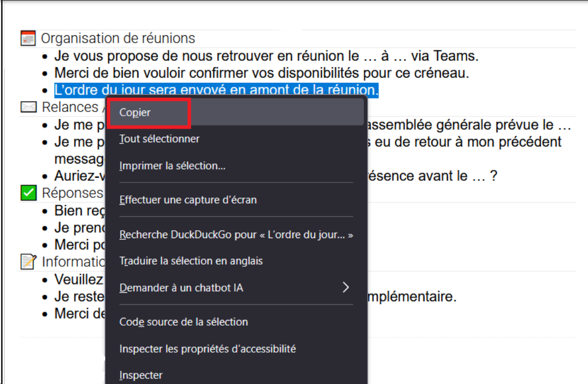588x384 pixels.
Task: Click the envelope icon next to Relances
Action: tap(28, 107)
